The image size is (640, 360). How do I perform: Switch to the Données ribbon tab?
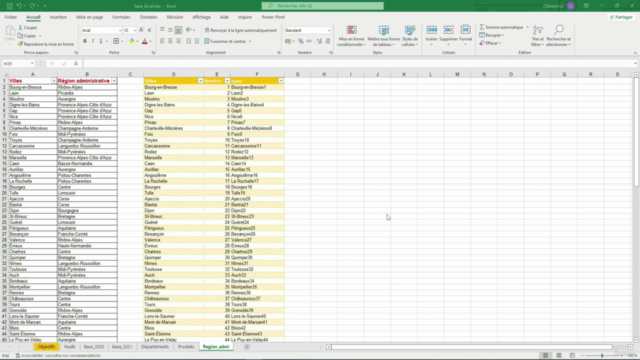tap(149, 17)
